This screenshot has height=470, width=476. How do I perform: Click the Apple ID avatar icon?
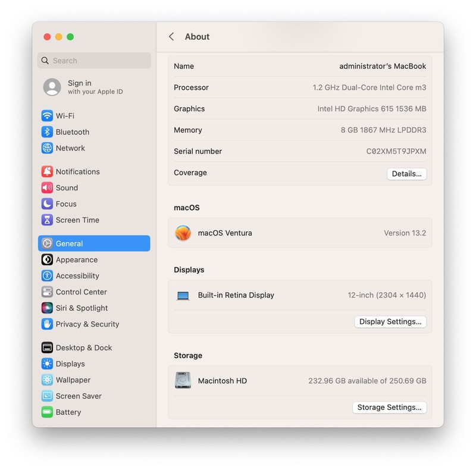(52, 87)
